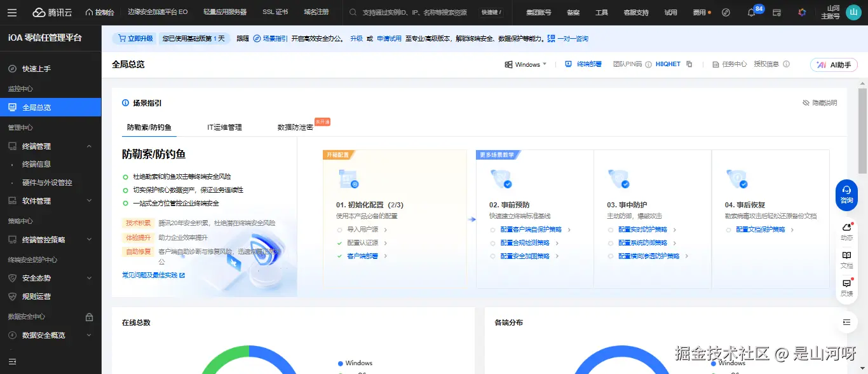The image size is (868, 374).
Task: Click the 一对一咨询 link
Action: click(x=573, y=38)
